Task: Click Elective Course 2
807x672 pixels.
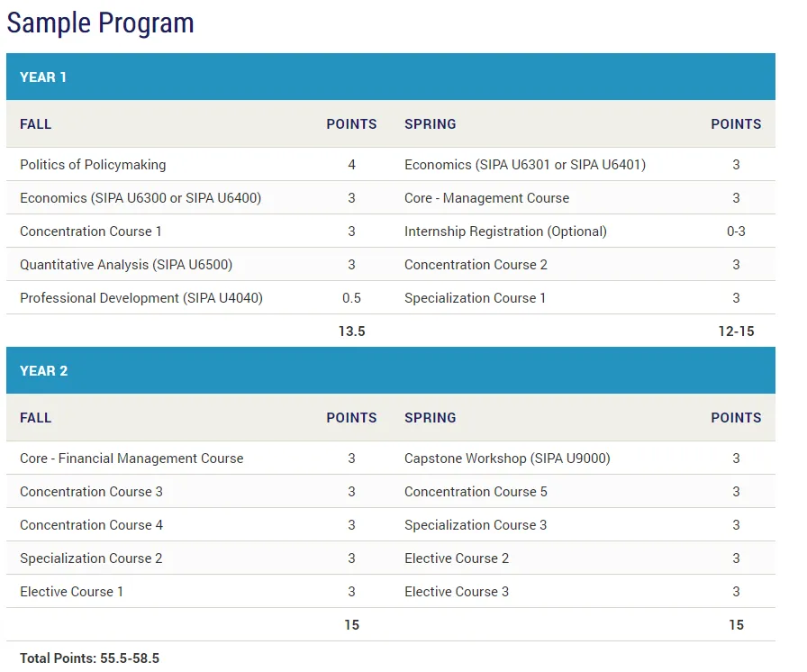Action: (x=457, y=558)
